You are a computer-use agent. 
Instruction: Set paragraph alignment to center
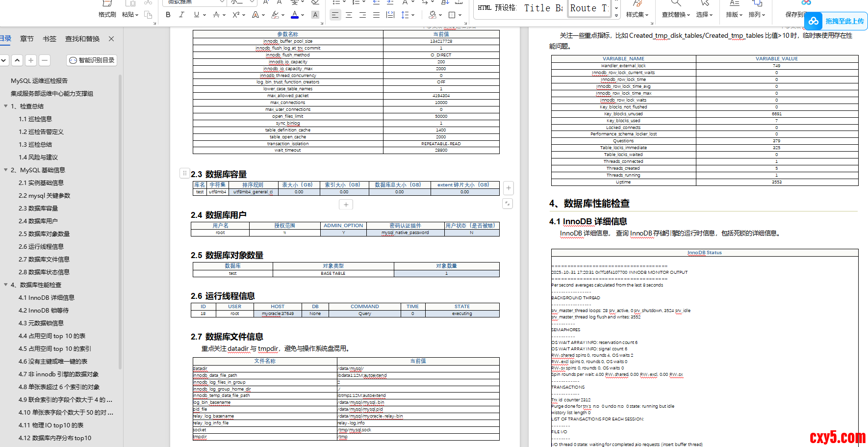tap(349, 15)
